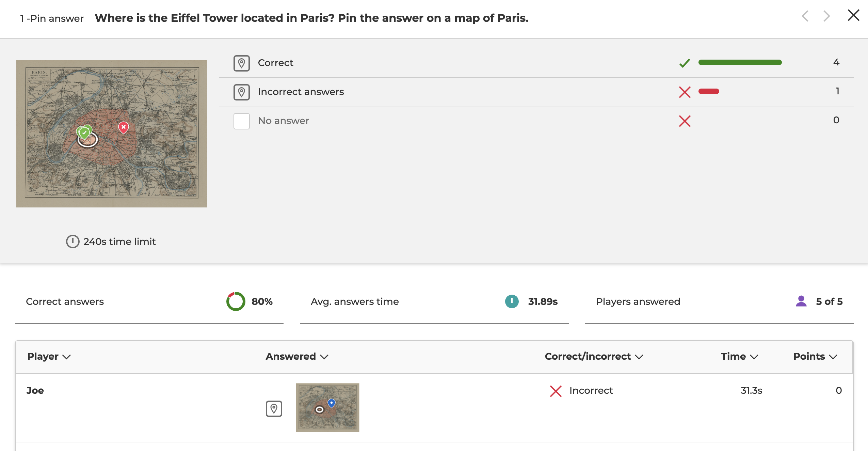Click the teal timer icon for average time
This screenshot has width=868, height=451.
512,301
